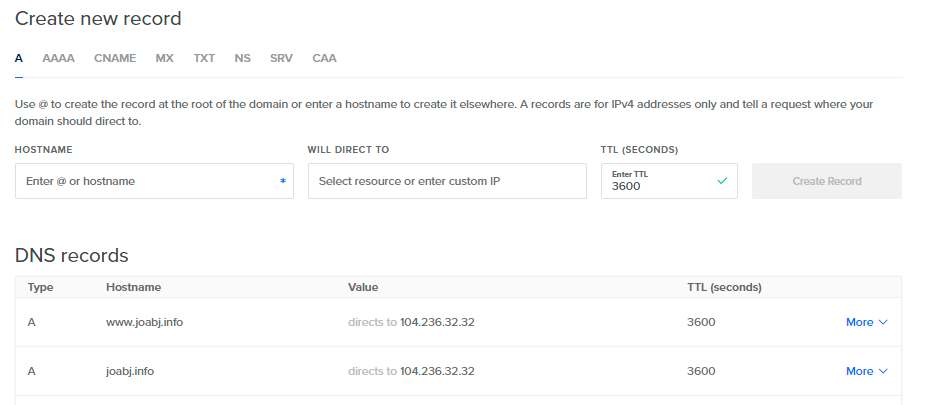Click the blue asterisk in hostname field
Viewport: 945px width, 405px height.
coord(283,181)
